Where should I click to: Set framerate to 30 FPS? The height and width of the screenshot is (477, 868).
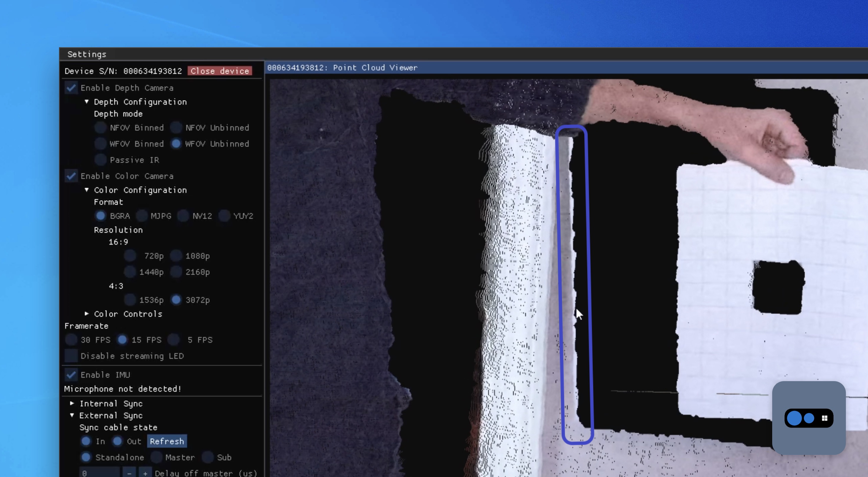click(x=71, y=340)
